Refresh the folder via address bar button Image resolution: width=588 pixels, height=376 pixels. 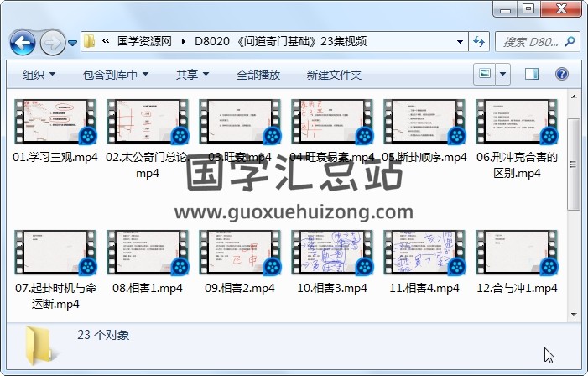click(479, 41)
